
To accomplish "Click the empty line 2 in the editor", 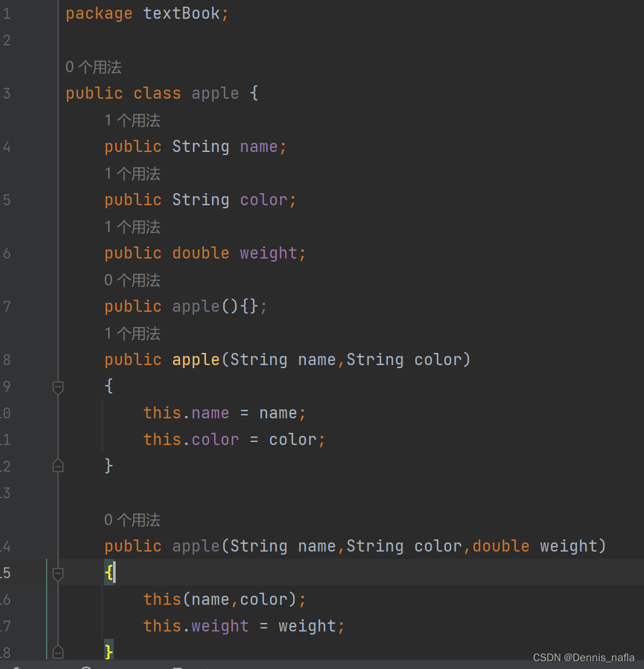I will tap(350, 40).
